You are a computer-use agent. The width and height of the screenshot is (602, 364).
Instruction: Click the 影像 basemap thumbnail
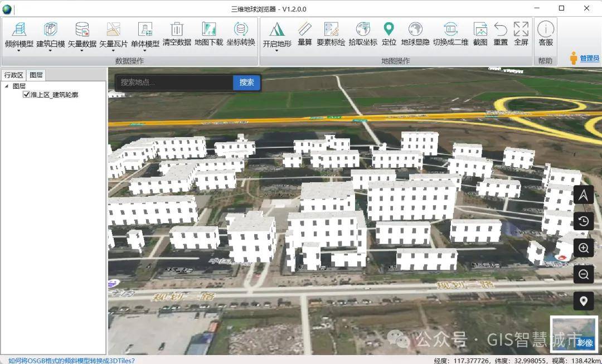574,334
